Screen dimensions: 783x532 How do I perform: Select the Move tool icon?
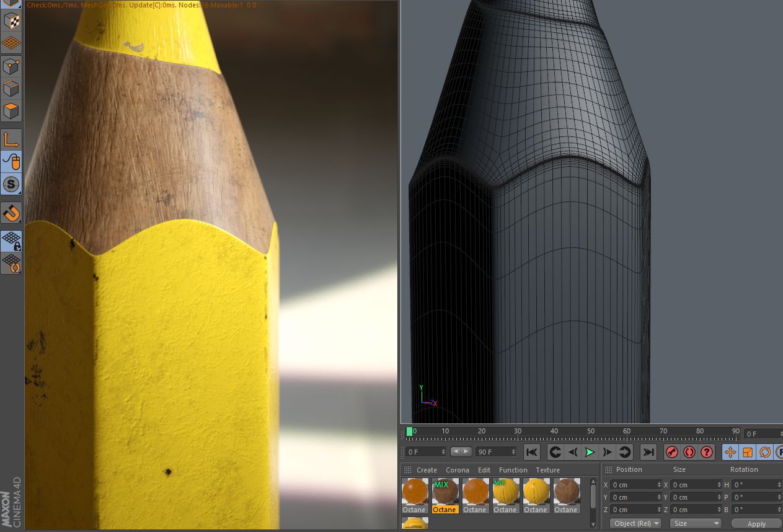click(x=730, y=453)
